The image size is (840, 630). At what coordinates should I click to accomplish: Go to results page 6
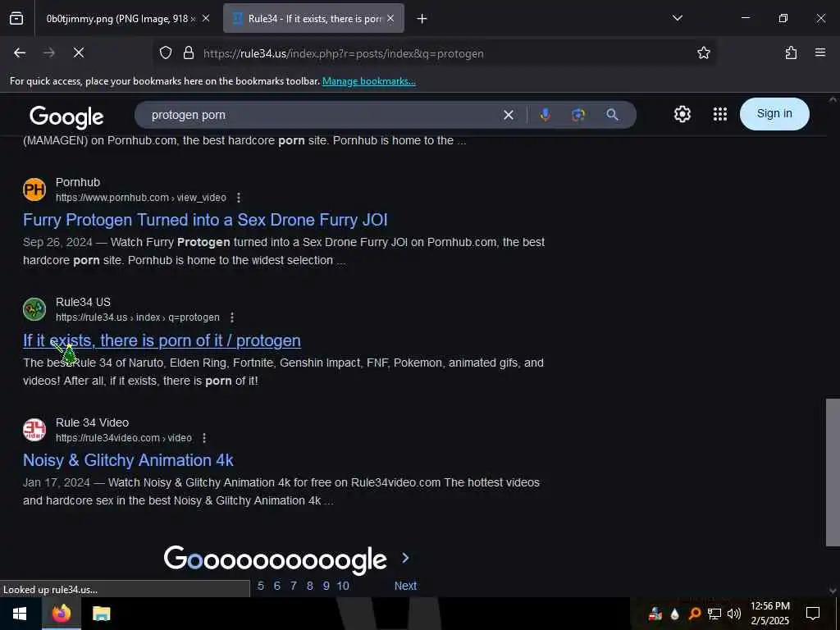pos(277,586)
